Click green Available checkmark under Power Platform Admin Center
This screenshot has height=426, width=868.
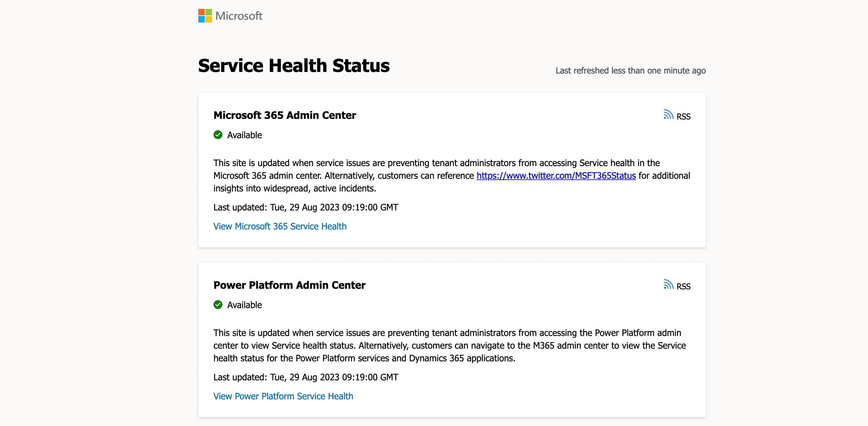pos(218,305)
